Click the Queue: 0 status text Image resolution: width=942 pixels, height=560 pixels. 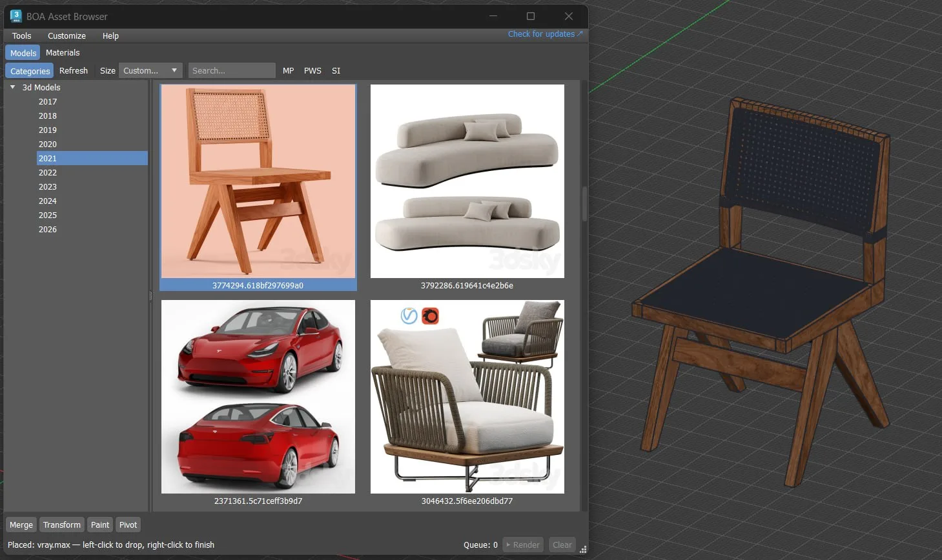click(x=480, y=545)
